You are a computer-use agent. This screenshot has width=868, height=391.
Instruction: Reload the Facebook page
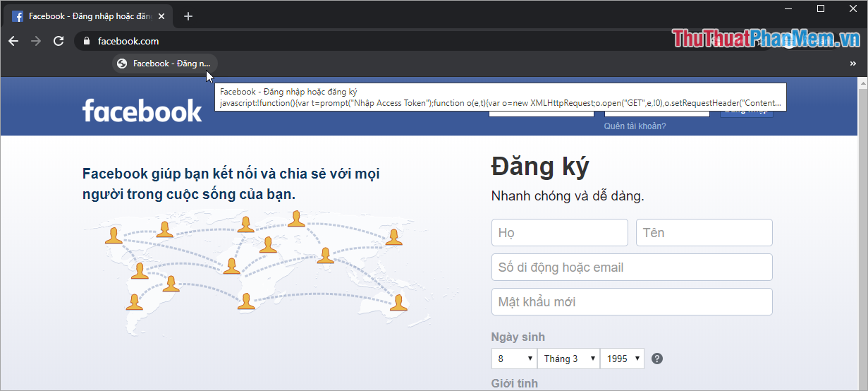(x=59, y=41)
